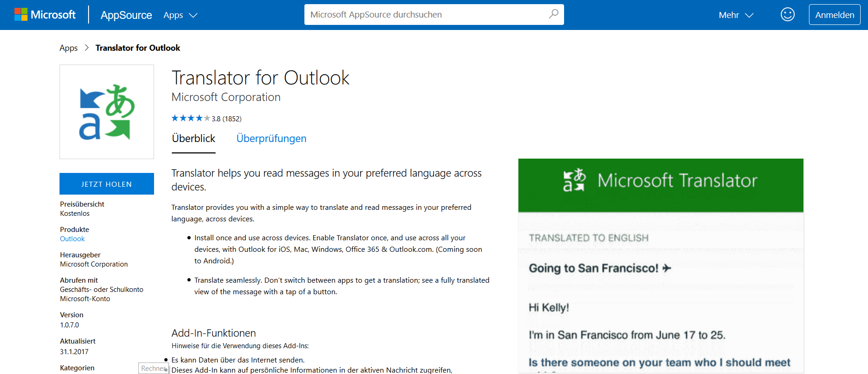The image size is (868, 374).
Task: Expand the Mehr dropdown menu
Action: click(736, 15)
